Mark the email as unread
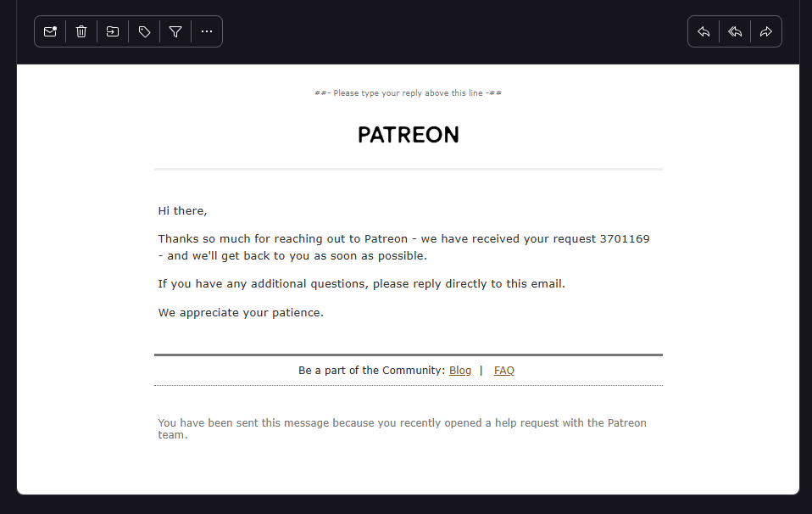 pyautogui.click(x=50, y=31)
